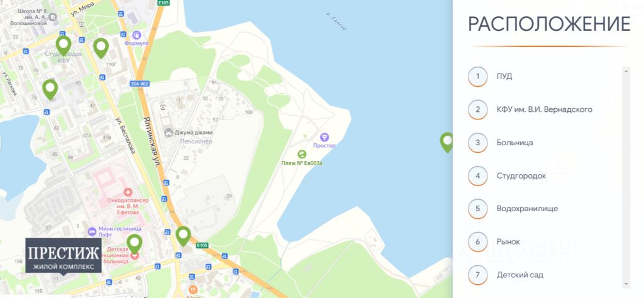Click the Пляж № Ев003а beach icon

302,154
